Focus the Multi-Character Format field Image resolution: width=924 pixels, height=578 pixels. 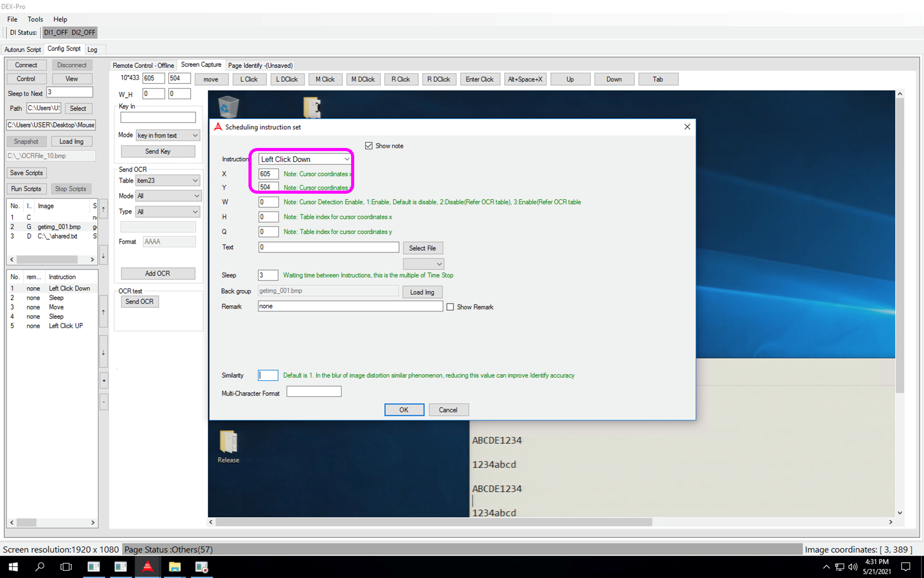314,391
